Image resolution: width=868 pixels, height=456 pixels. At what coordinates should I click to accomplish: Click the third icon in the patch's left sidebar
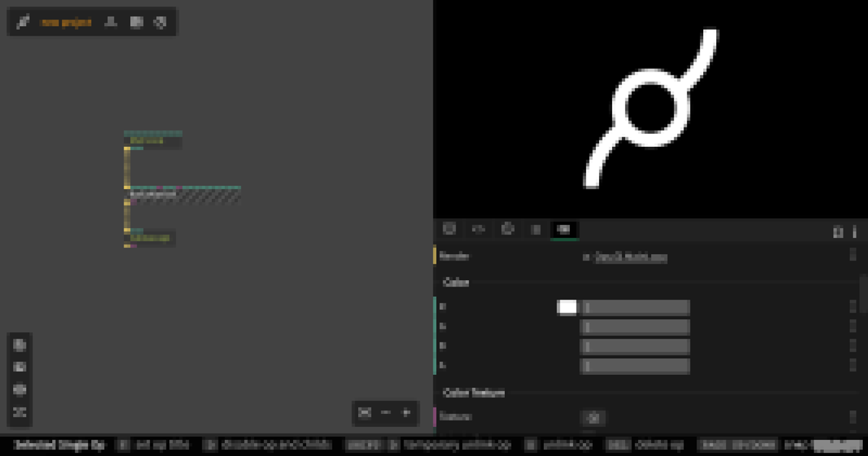[x=20, y=389]
